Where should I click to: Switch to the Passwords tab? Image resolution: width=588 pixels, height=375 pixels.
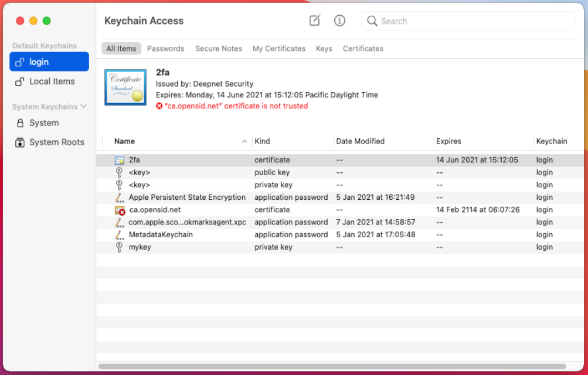165,49
